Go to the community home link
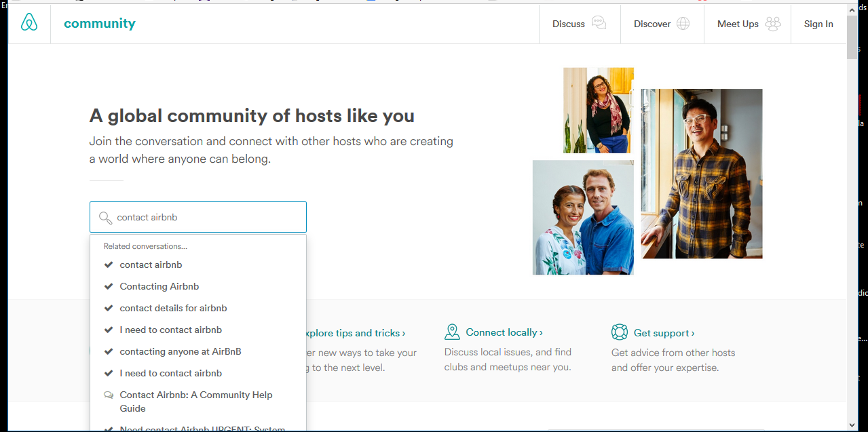The image size is (868, 432). pos(99,24)
